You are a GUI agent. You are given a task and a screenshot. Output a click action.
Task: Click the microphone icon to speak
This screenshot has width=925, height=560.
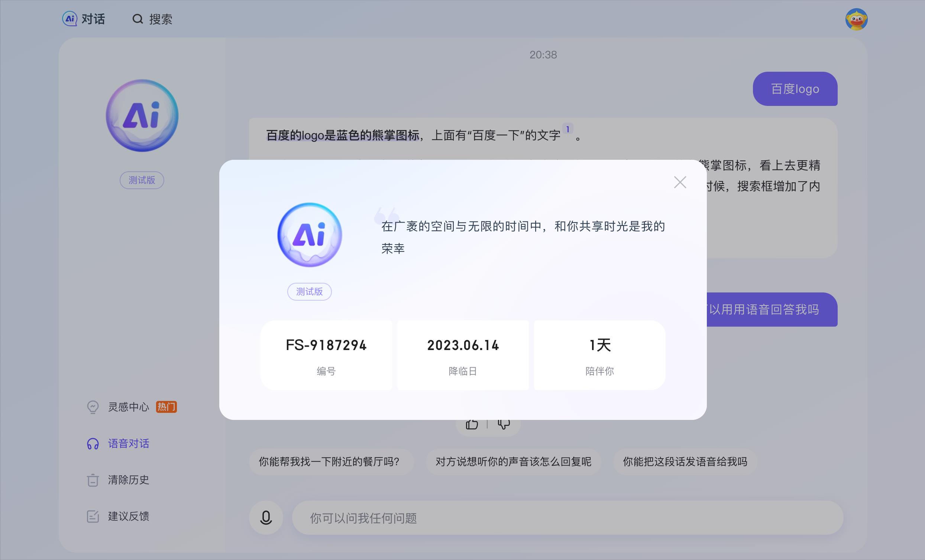(x=266, y=518)
